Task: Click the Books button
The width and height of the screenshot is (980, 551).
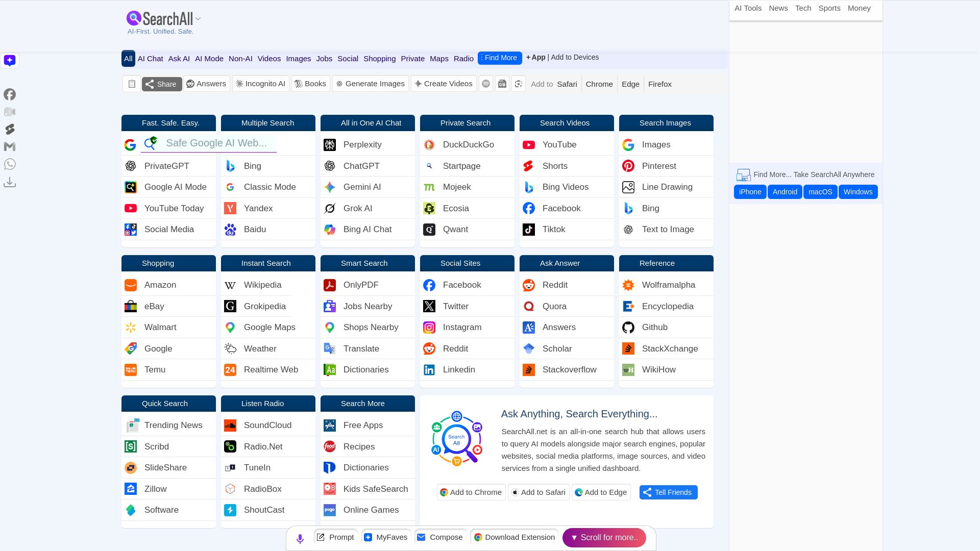Action: click(x=310, y=84)
